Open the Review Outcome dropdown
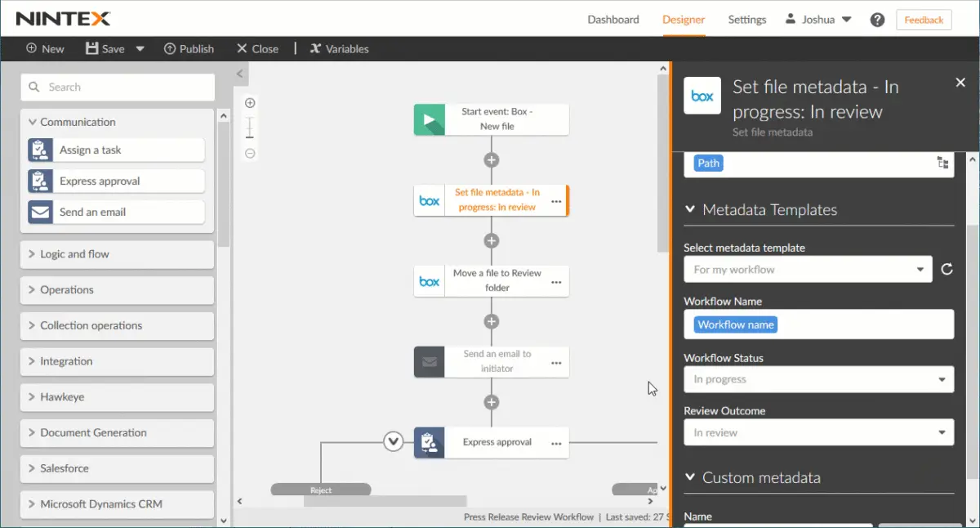Screen dimensions: 980x528 tap(818, 432)
